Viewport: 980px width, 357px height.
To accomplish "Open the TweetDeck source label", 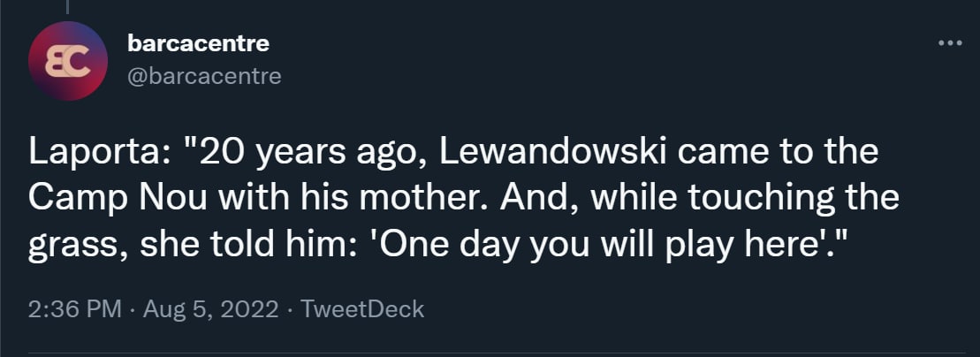I will [x=362, y=309].
